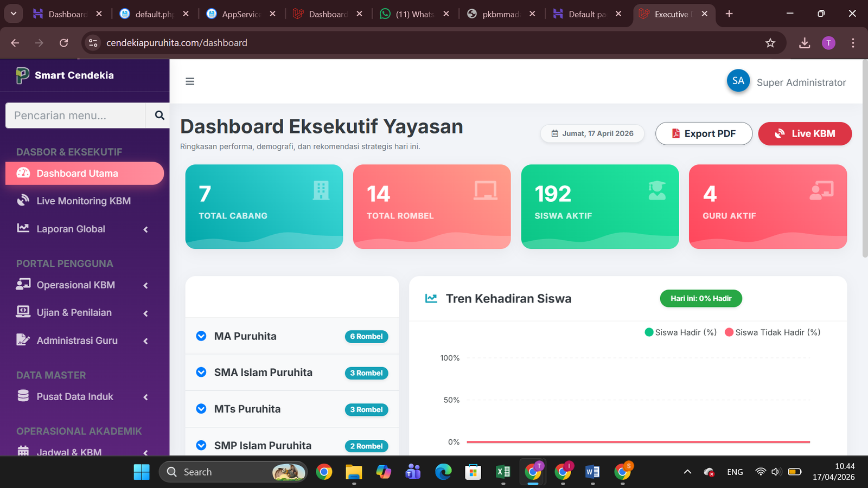Click the Export PDF button
The width and height of the screenshot is (868, 488).
point(704,133)
